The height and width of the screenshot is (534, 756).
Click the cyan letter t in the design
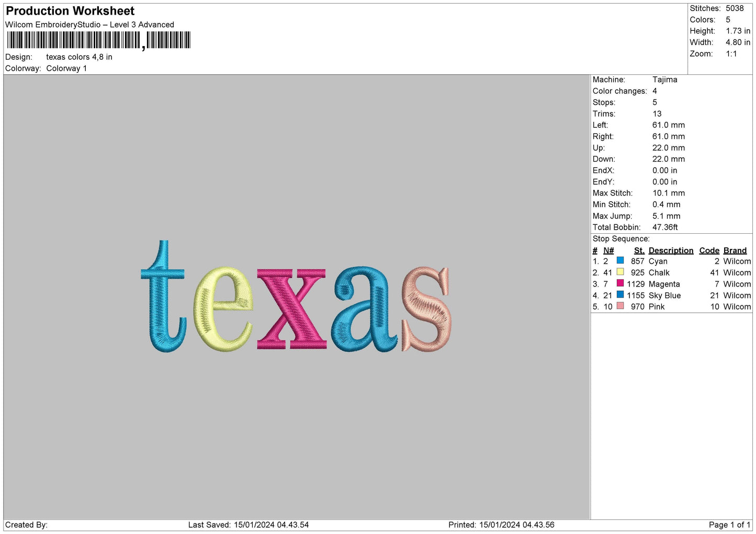pyautogui.click(x=163, y=296)
